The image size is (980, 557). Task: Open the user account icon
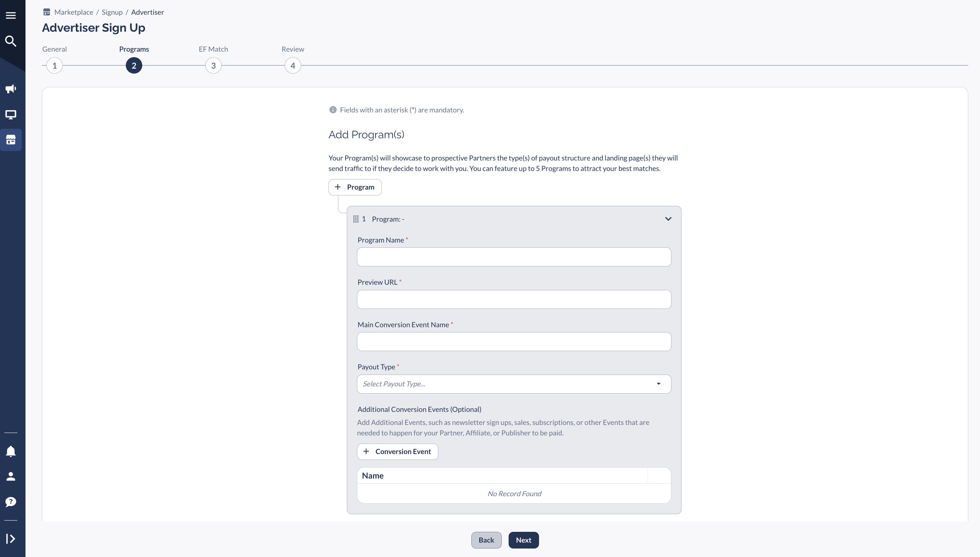point(11,476)
